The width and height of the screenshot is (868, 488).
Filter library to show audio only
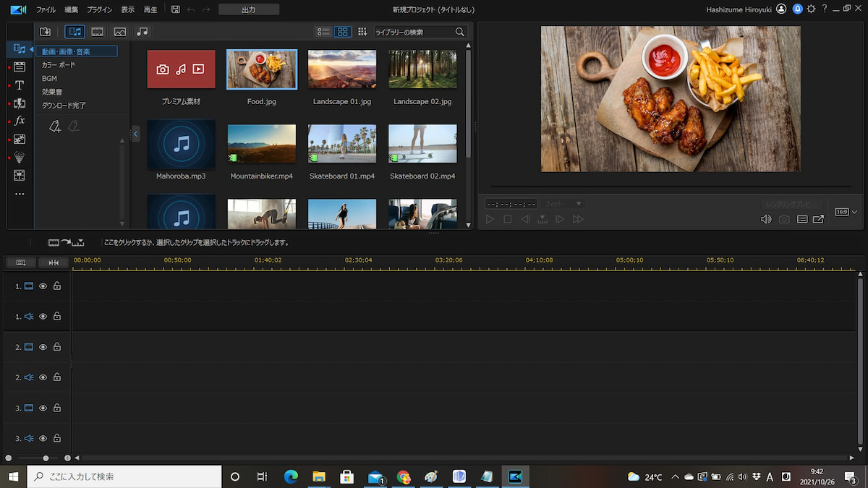(x=142, y=32)
